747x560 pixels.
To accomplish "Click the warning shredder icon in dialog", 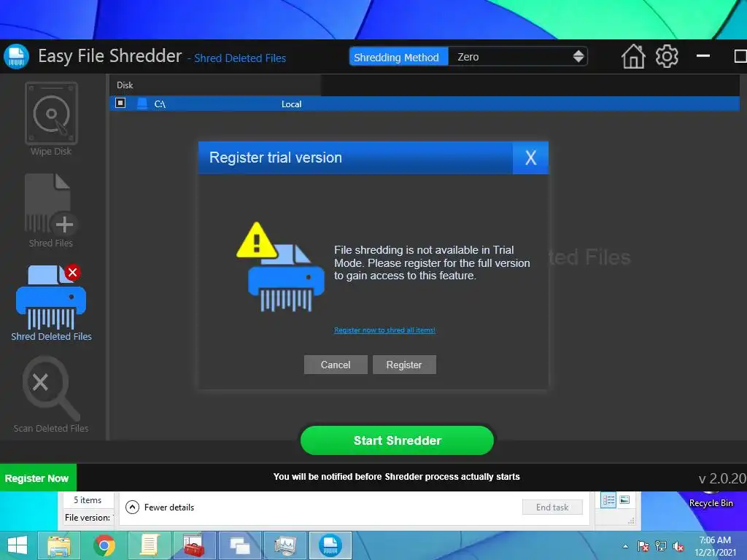I will point(280,267).
